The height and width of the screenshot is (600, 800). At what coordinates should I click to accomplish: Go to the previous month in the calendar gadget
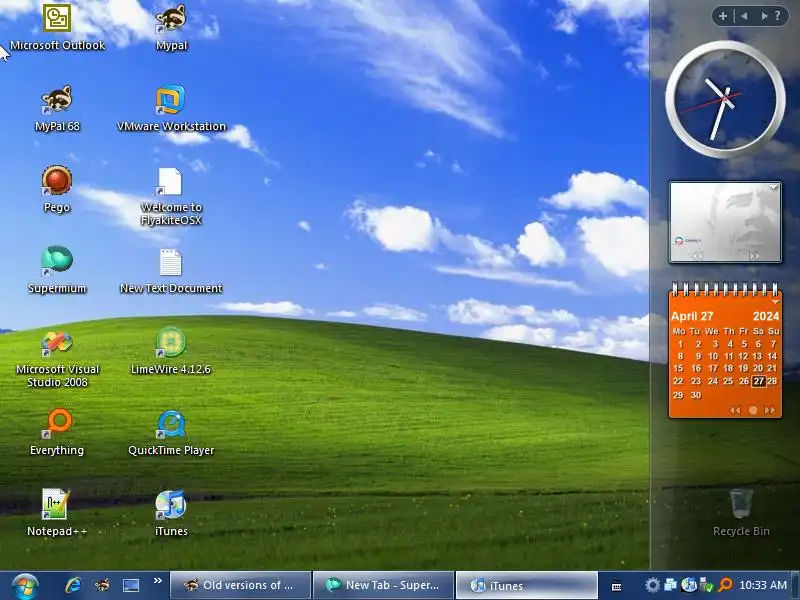pos(735,410)
